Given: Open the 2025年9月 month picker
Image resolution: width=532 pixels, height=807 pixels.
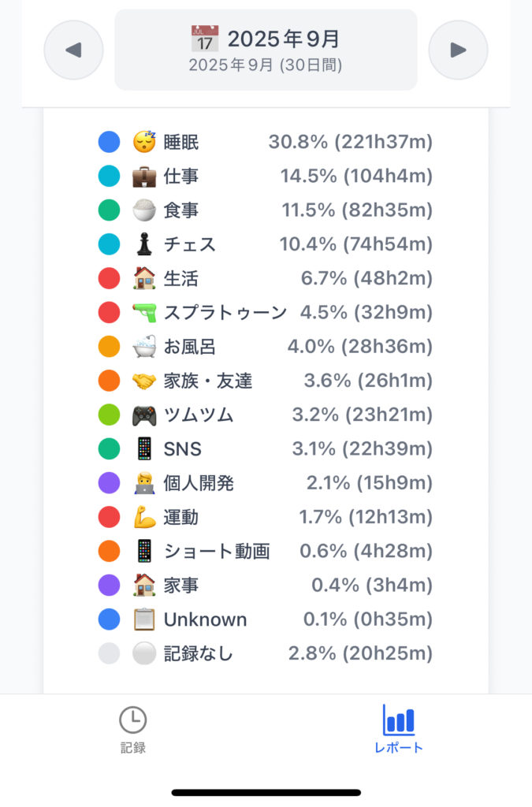Looking at the screenshot, I should (266, 50).
